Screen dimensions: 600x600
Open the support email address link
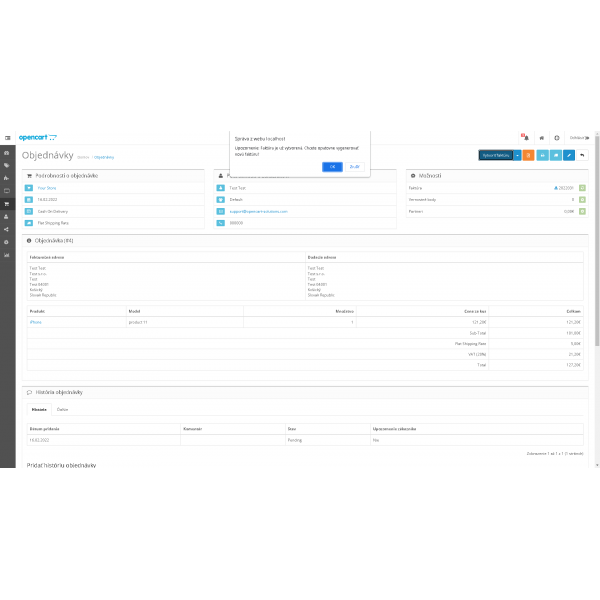[258, 211]
